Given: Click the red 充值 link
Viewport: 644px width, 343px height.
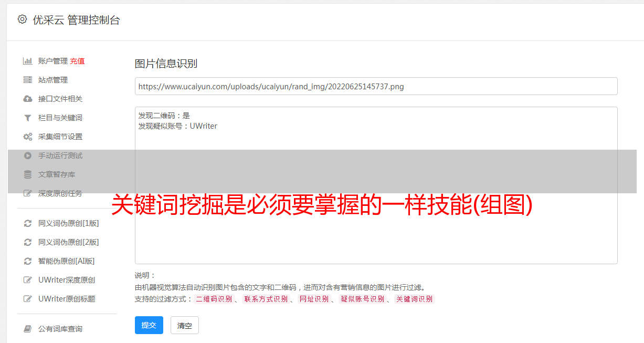Looking at the screenshot, I should pyautogui.click(x=77, y=61).
